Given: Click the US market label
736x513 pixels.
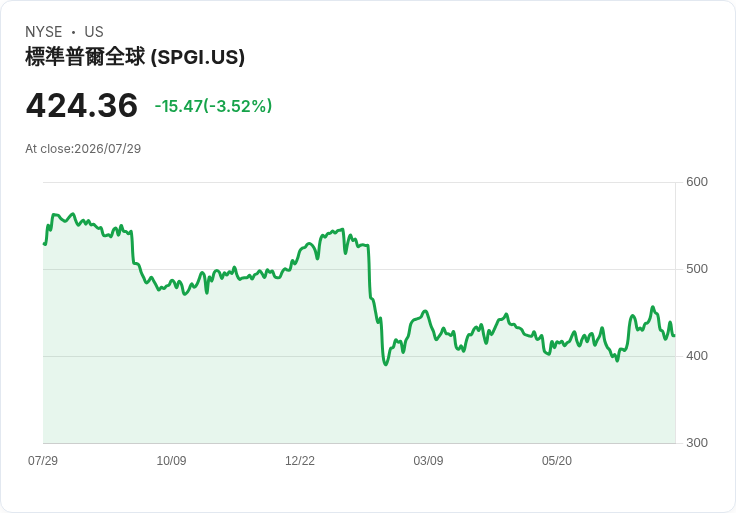Looking at the screenshot, I should point(94,32).
